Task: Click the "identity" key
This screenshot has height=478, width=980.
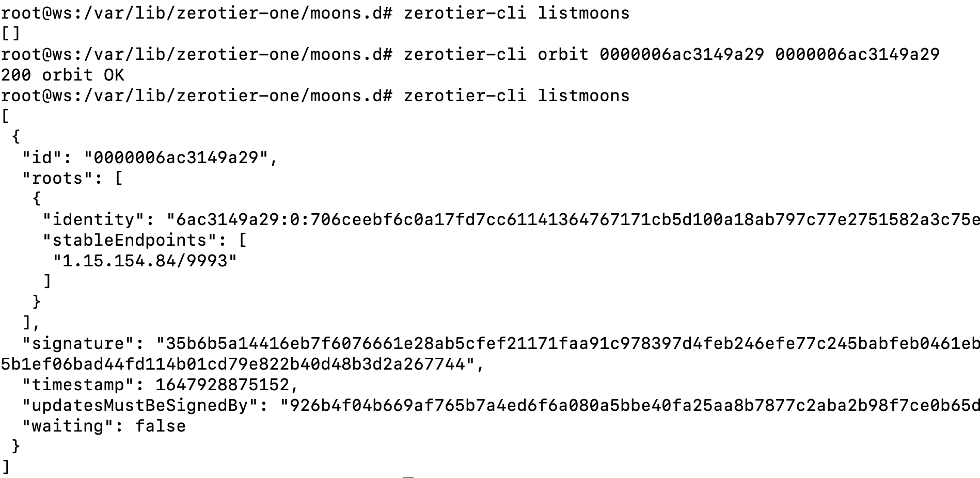Action: pos(93,219)
